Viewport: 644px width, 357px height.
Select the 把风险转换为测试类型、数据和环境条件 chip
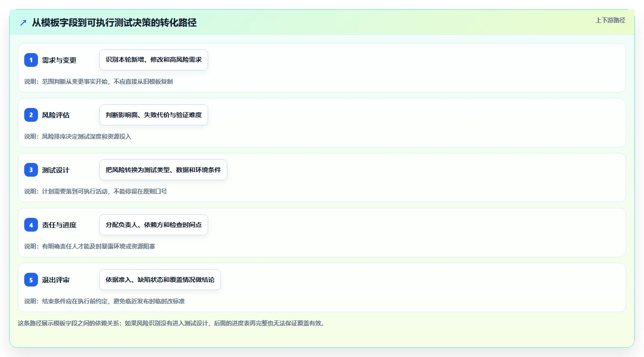[x=163, y=170]
